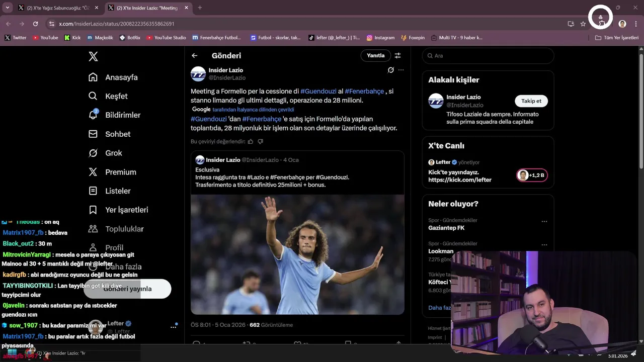
Task: Open Anasayfa home in the sidebar
Action: click(113, 77)
